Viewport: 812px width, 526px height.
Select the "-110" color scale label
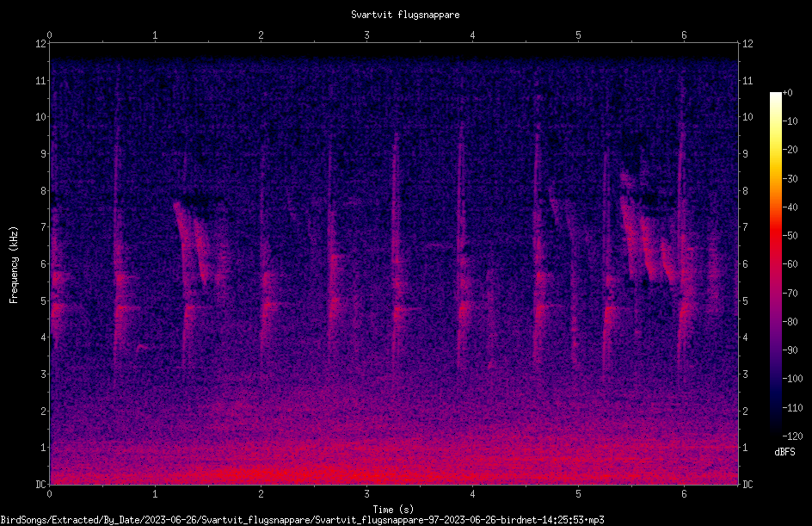(792, 408)
